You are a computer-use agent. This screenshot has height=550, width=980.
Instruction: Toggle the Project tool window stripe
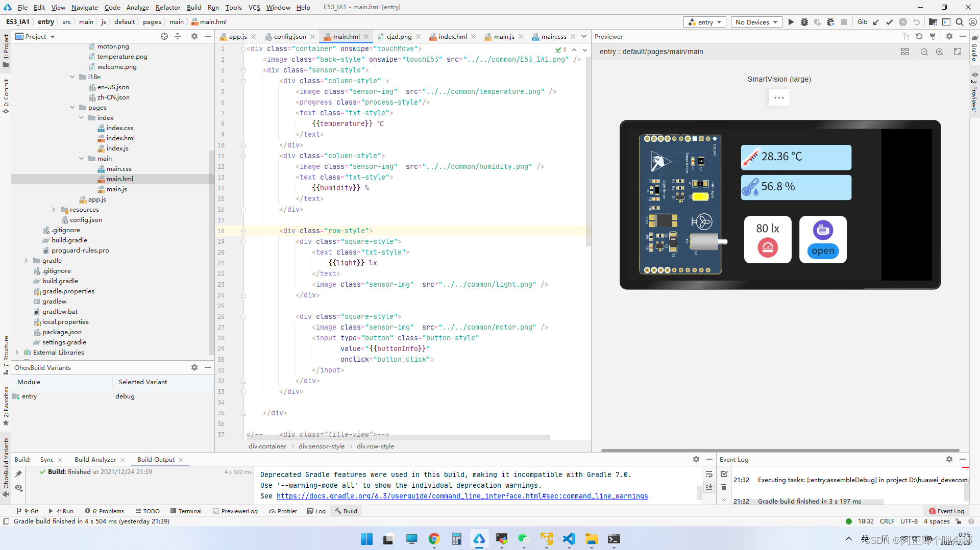(x=6, y=50)
